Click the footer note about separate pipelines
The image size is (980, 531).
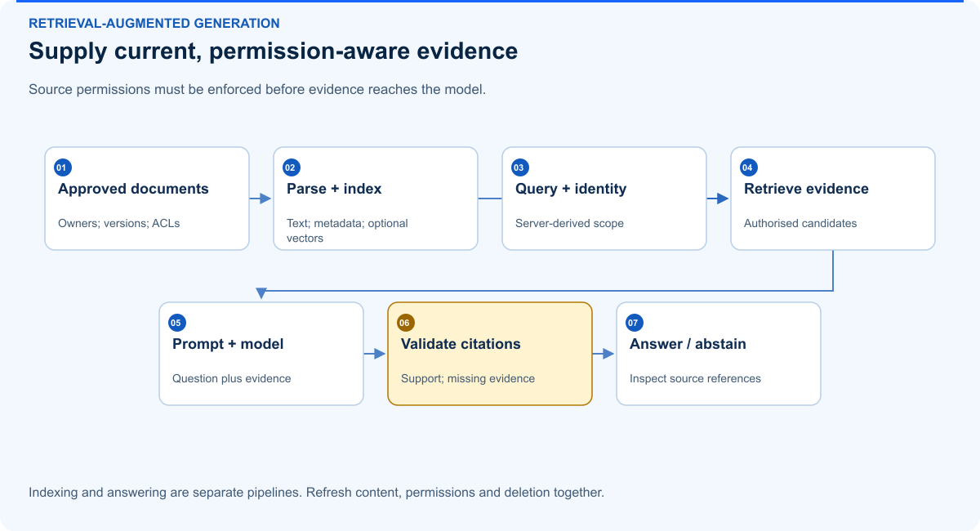(316, 493)
